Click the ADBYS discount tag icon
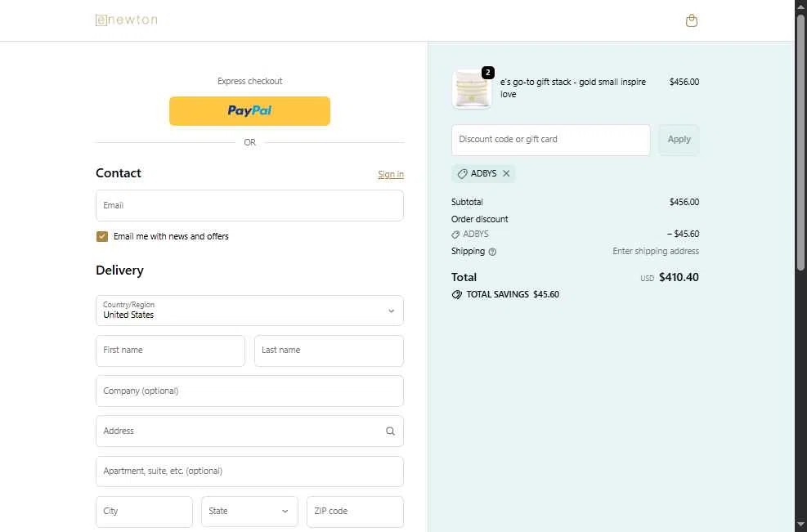The image size is (807, 532). tap(462, 174)
